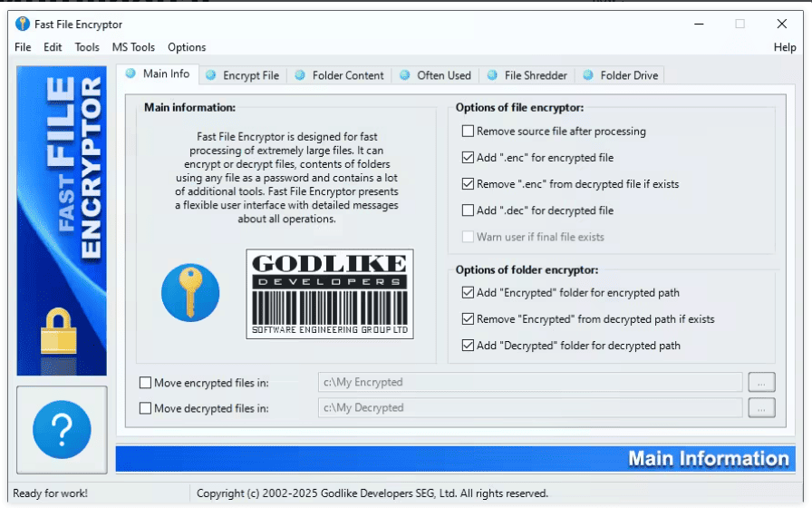Open the Options menu
812x508 pixels.
pos(187,47)
